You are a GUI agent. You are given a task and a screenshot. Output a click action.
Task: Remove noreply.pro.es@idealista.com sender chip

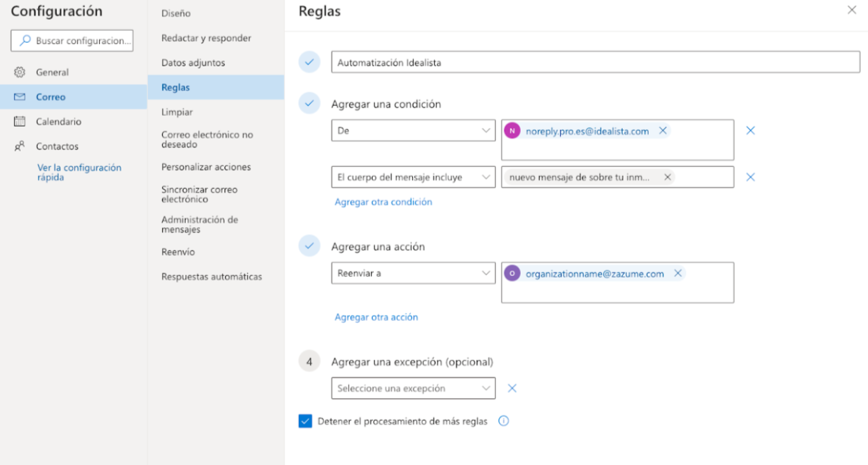(x=663, y=131)
